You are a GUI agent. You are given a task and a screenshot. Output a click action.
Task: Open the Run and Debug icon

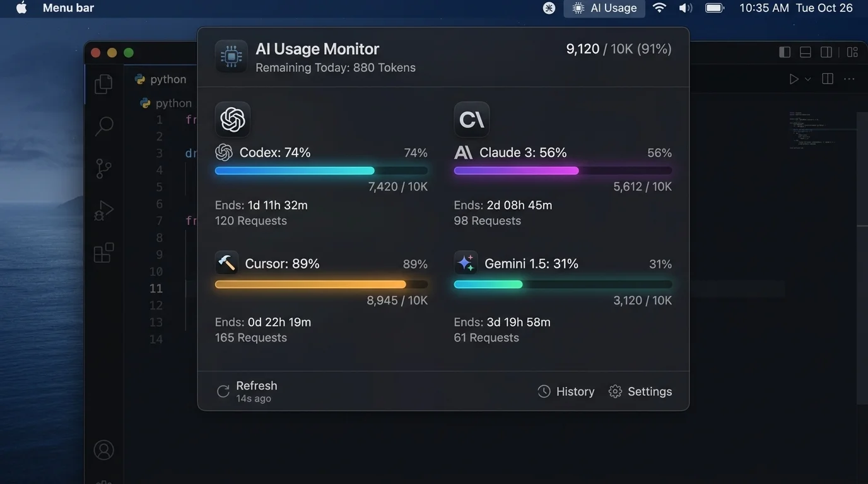tap(103, 210)
